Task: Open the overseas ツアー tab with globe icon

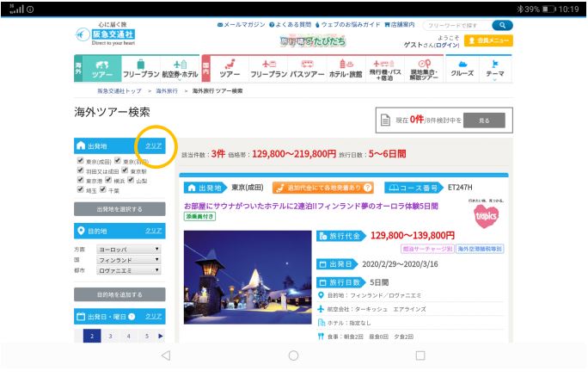Action: point(101,69)
